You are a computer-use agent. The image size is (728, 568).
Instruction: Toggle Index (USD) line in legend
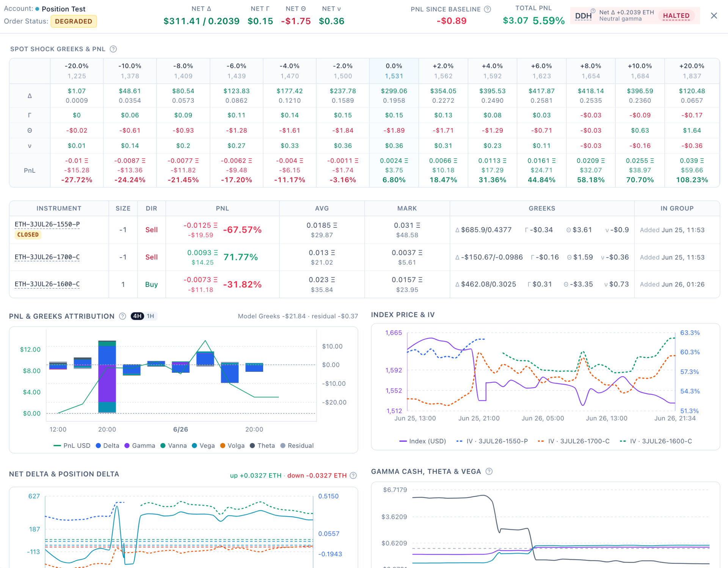(423, 441)
